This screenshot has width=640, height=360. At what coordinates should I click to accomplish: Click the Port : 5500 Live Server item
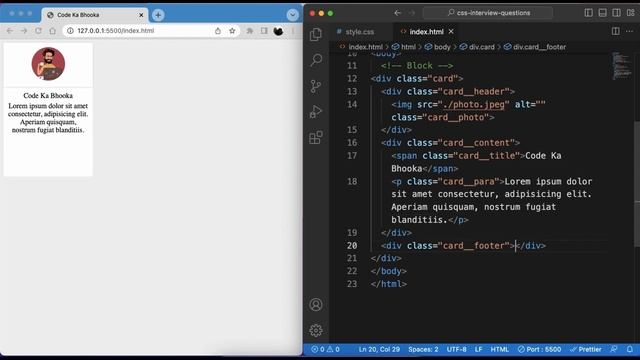(x=539, y=349)
